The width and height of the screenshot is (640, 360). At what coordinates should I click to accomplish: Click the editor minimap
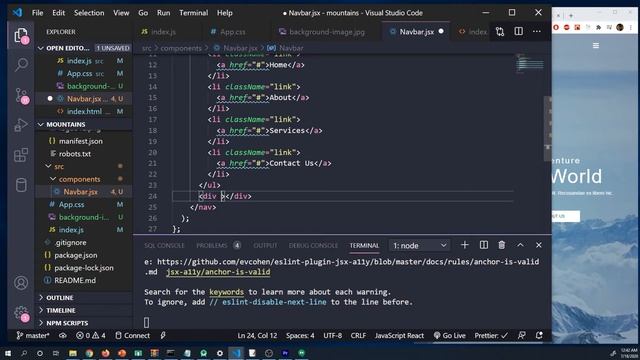pyautogui.click(x=529, y=64)
